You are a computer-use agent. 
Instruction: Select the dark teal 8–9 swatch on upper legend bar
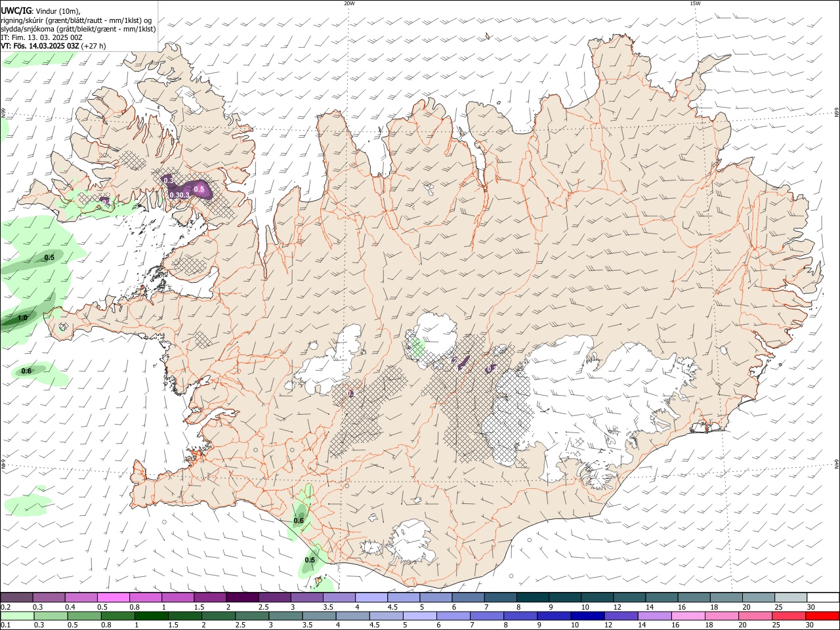[533, 597]
